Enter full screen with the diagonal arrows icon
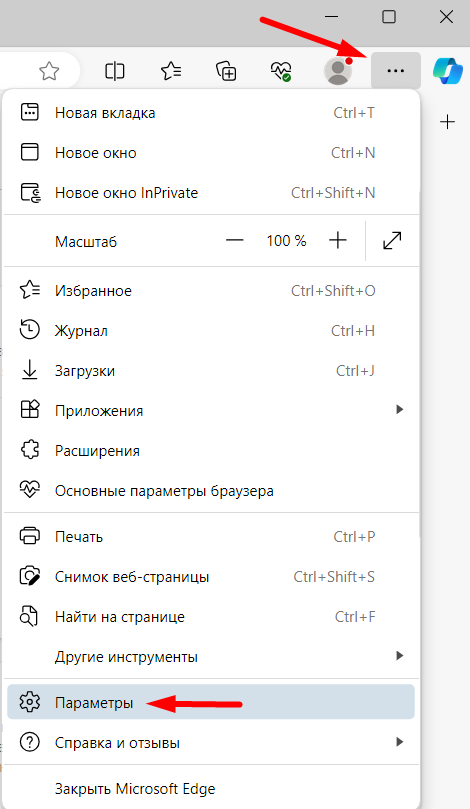The height and width of the screenshot is (809, 470). click(x=392, y=240)
